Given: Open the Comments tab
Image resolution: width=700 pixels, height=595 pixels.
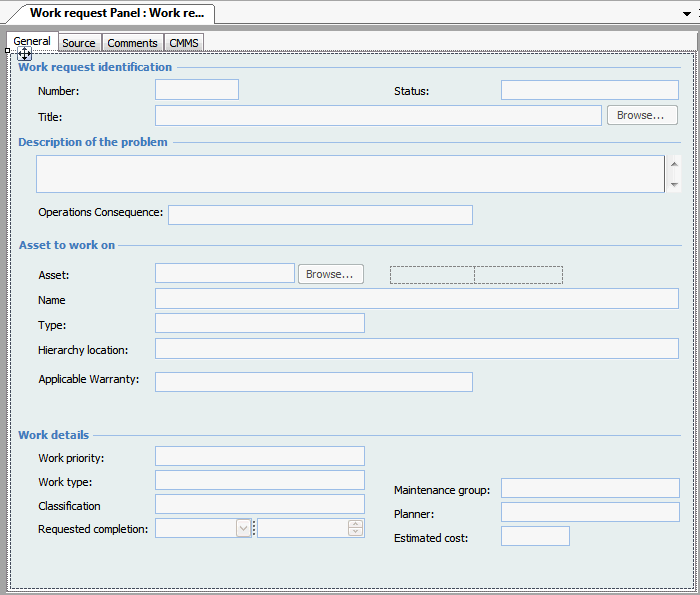Looking at the screenshot, I should 132,43.
